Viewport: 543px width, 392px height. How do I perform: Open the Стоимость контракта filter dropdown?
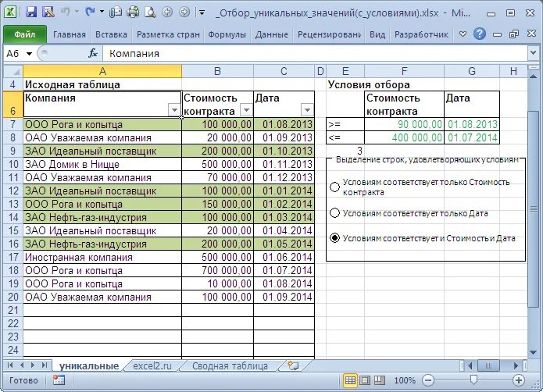click(x=246, y=110)
